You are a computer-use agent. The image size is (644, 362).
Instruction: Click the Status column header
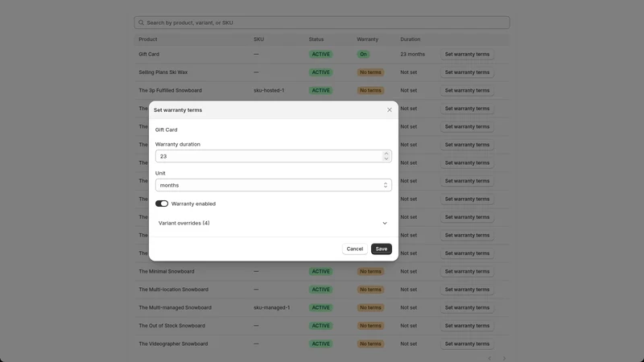[316, 39]
